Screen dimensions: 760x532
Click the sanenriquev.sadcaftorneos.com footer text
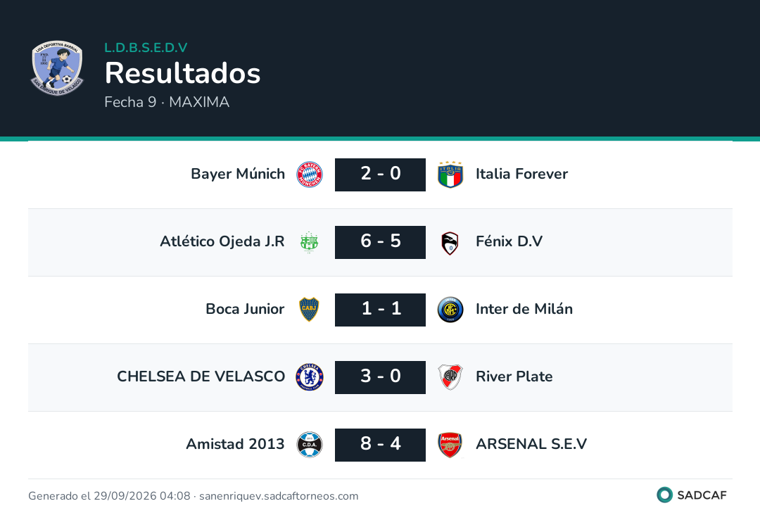click(279, 496)
